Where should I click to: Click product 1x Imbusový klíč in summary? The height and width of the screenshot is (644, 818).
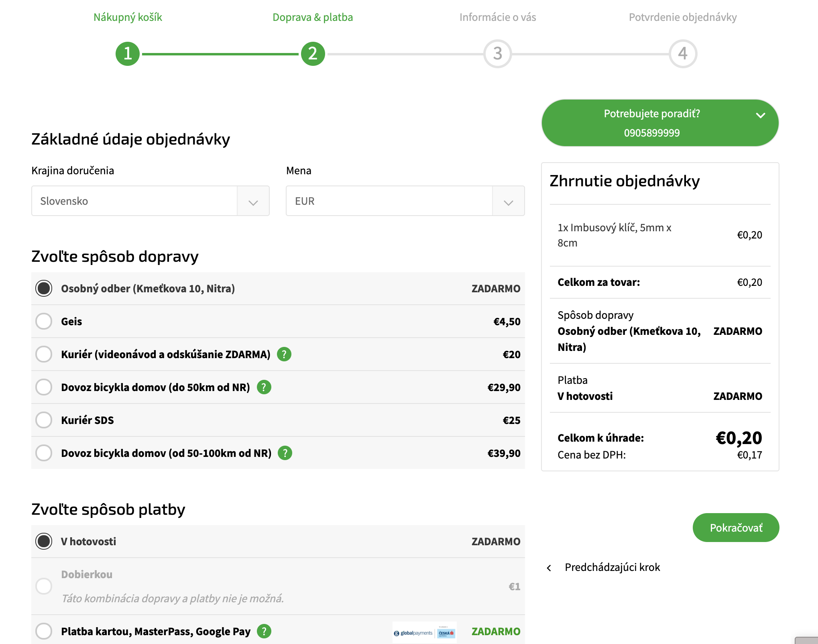614,235
